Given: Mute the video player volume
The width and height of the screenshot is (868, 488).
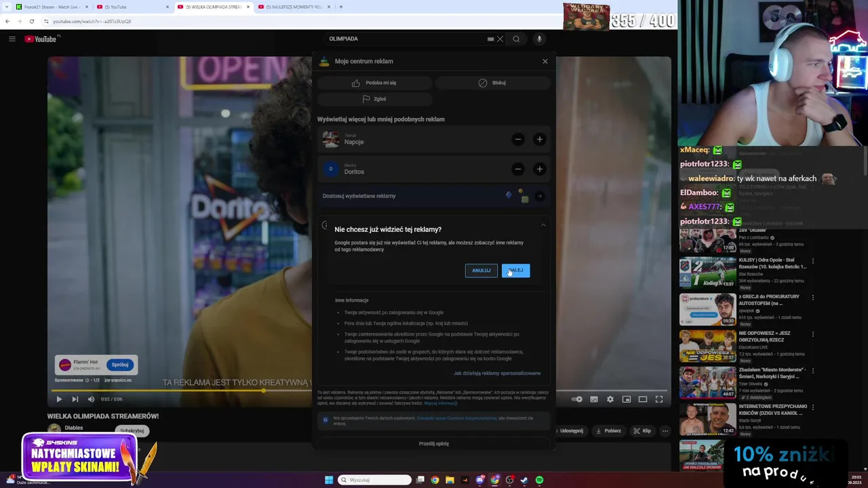Looking at the screenshot, I should pos(91,399).
